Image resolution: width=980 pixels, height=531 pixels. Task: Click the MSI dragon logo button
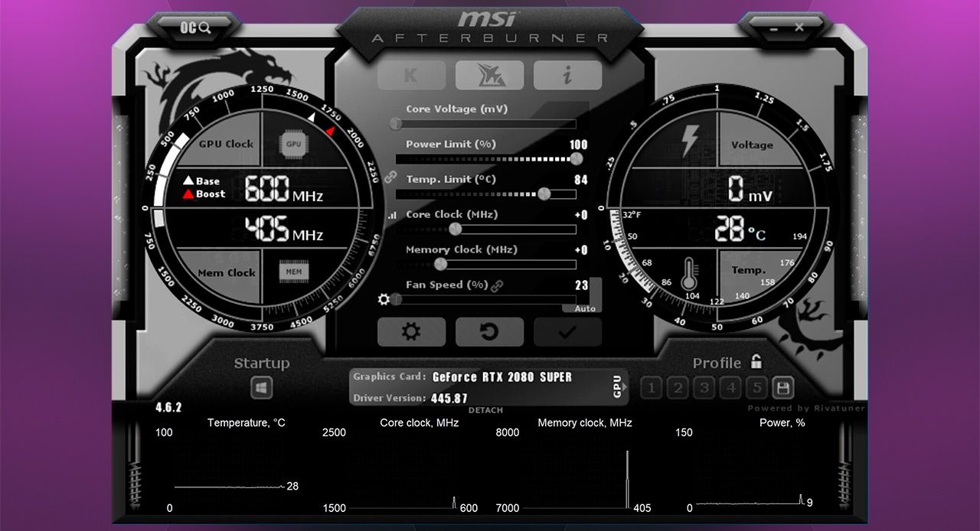pos(489,75)
